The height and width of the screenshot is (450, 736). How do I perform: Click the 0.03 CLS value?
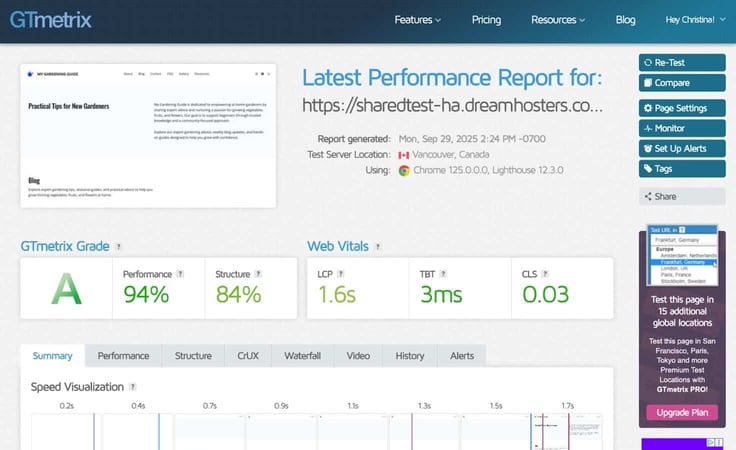(545, 295)
